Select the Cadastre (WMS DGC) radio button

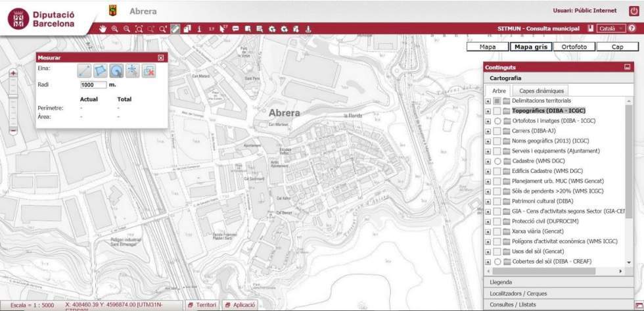497,161
